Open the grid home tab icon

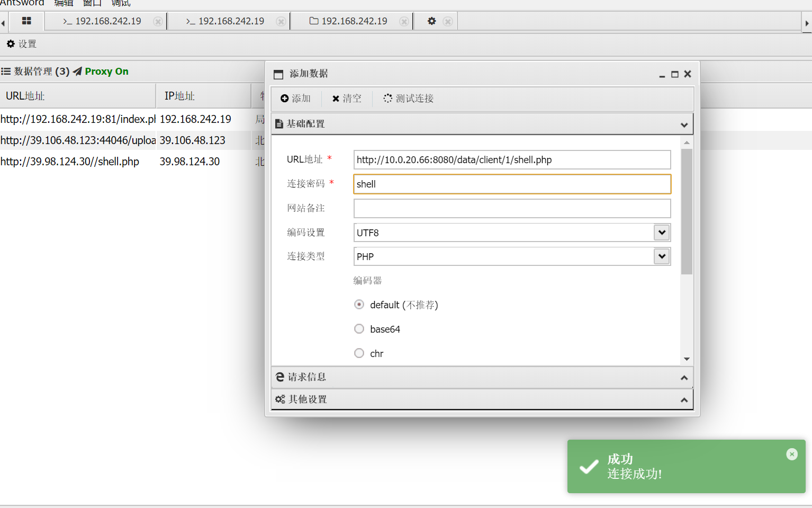tap(26, 21)
